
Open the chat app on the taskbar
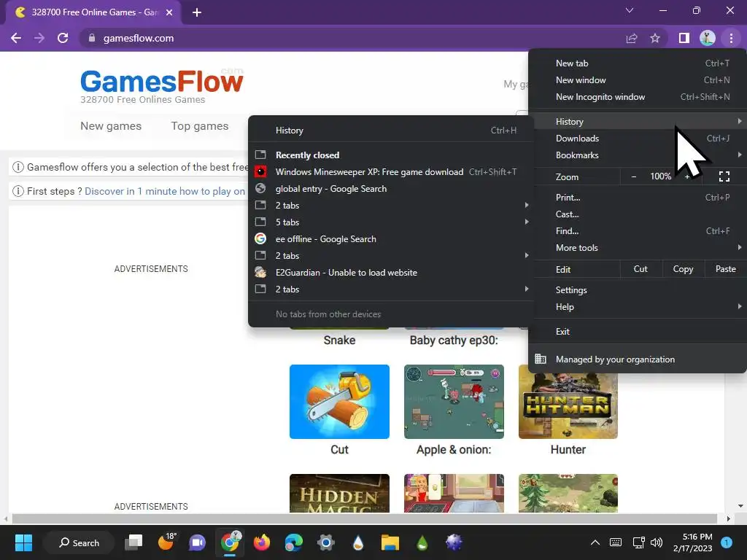pyautogui.click(x=197, y=542)
